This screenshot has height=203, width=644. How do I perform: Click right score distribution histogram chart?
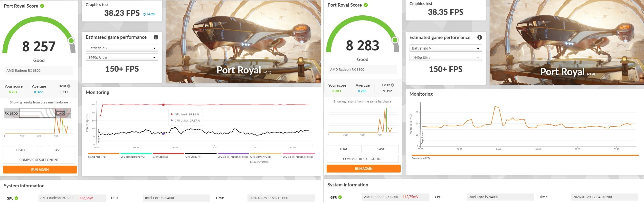(x=362, y=122)
